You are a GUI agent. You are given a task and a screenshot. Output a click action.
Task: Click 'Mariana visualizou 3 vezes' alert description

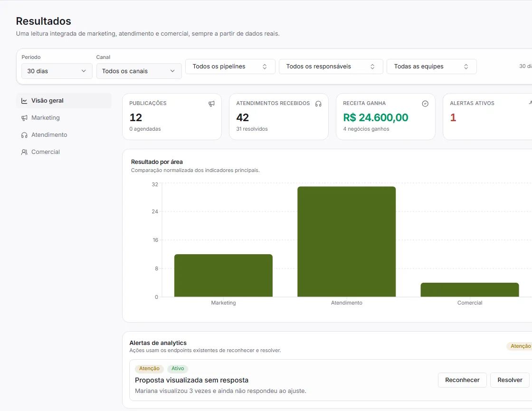[220, 391]
